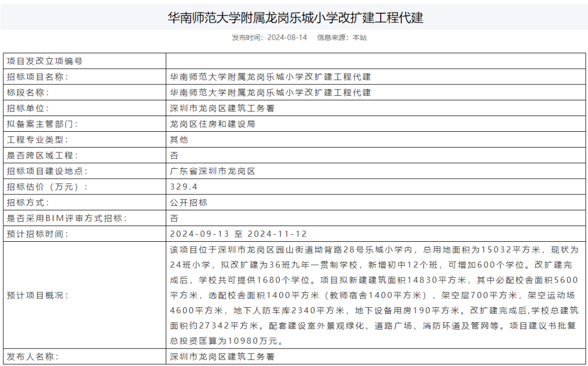Select the 329.4 estimate value
This screenshot has height=366, width=588.
coord(184,187)
